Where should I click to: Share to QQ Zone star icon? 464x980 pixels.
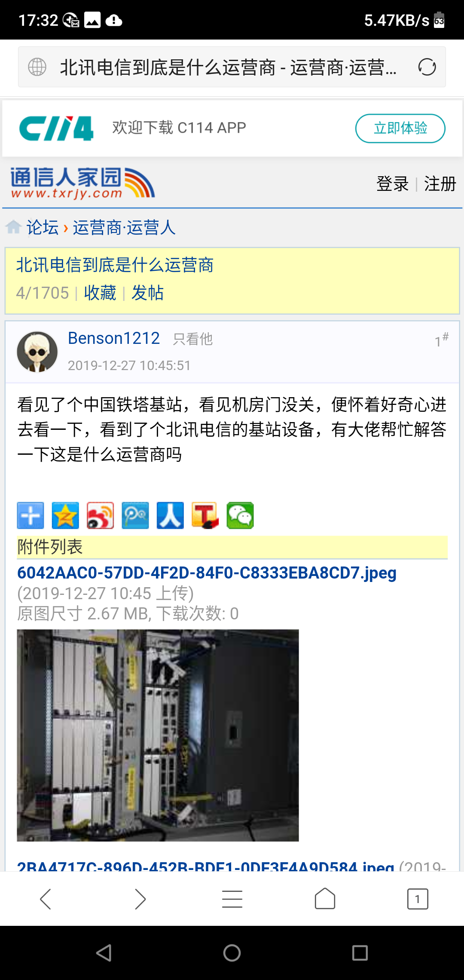[x=65, y=515]
